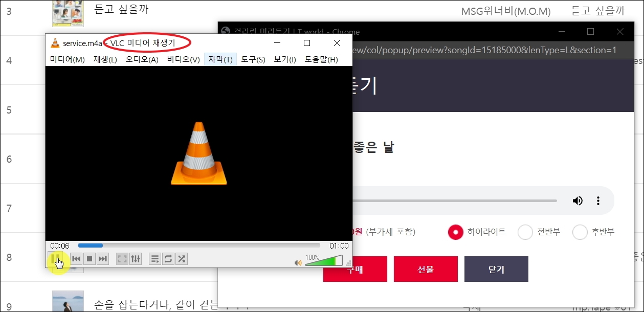
Task: Click artist MSG워너비(M.O.M) in list
Action: coord(506,11)
